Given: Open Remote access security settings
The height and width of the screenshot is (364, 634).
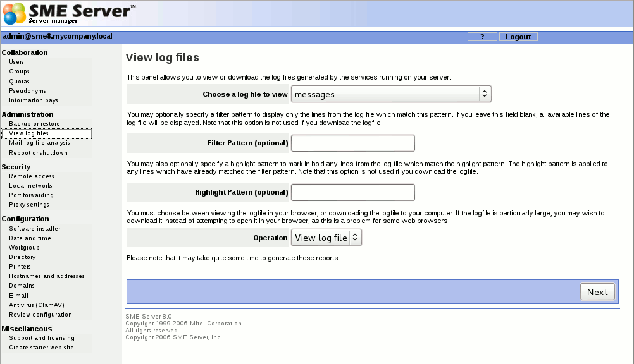Looking at the screenshot, I should click(x=32, y=176).
